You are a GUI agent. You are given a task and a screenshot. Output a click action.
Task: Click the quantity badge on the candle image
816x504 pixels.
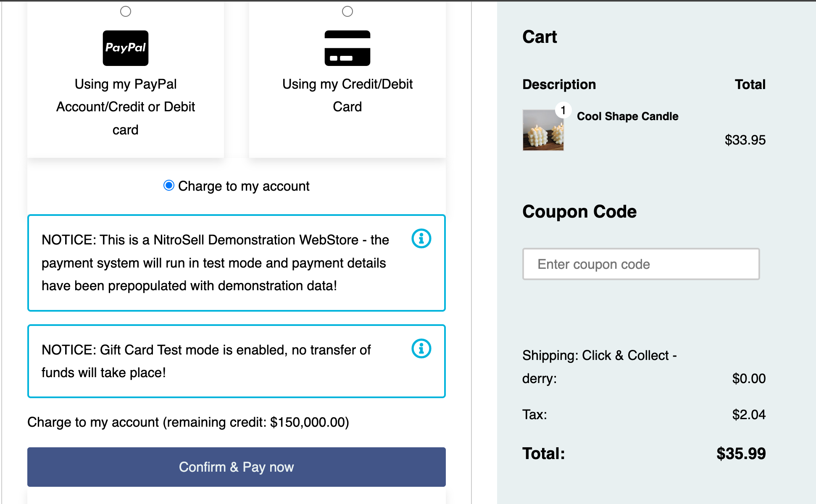(x=563, y=110)
